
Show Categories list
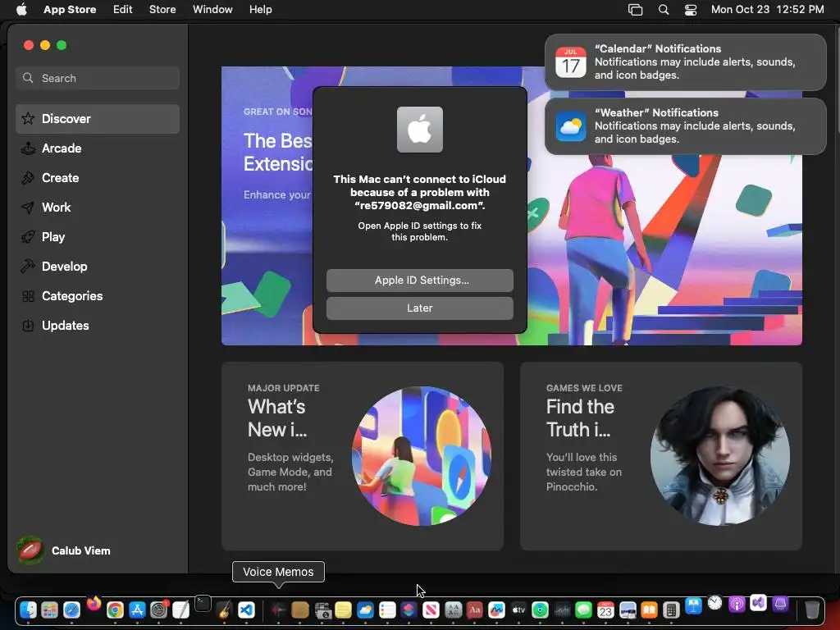pos(98,295)
